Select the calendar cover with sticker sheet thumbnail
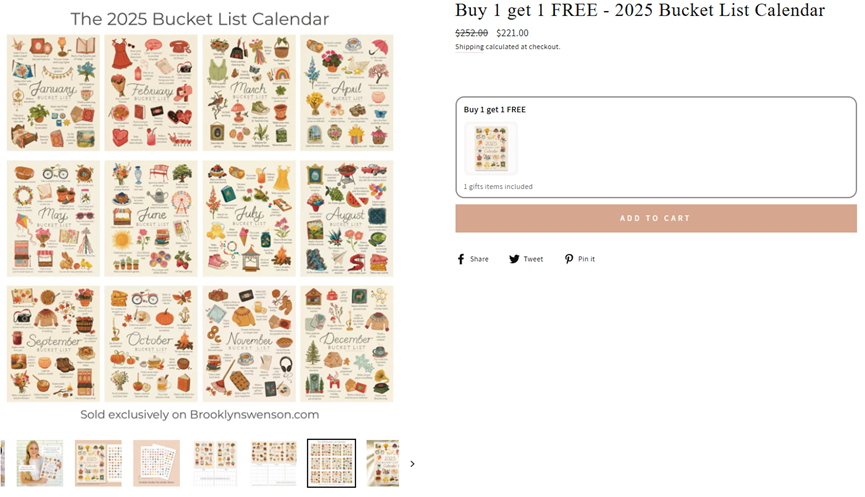 [98, 463]
